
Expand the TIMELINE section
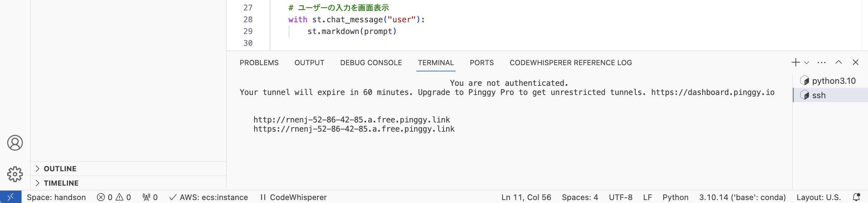(61, 183)
